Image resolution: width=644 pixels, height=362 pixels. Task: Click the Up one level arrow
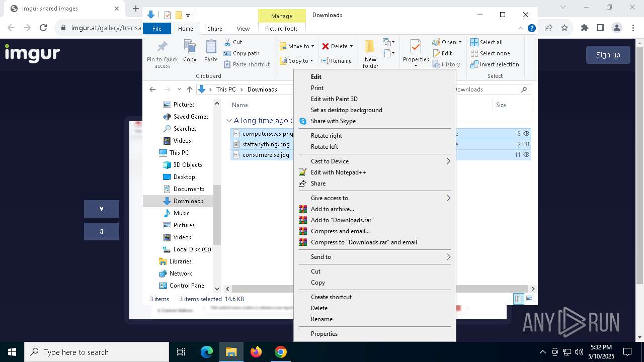coord(189,89)
